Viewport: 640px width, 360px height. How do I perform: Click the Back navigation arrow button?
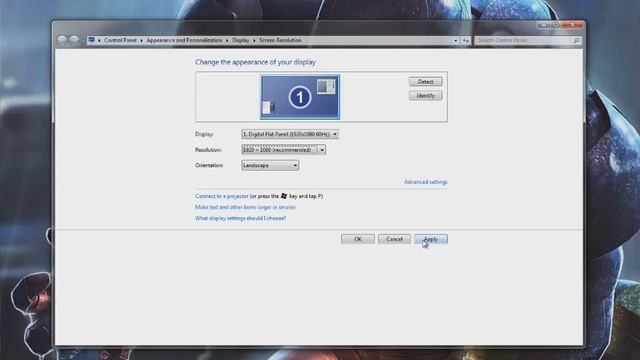[62, 40]
